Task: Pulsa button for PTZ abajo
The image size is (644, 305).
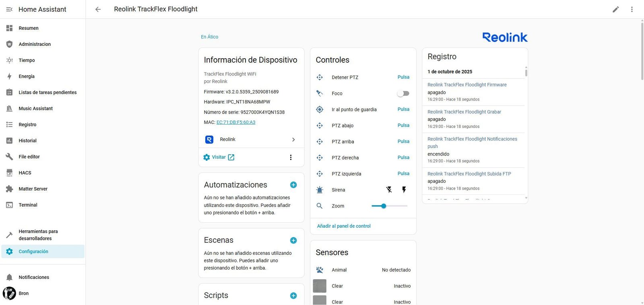Action: coord(403,125)
